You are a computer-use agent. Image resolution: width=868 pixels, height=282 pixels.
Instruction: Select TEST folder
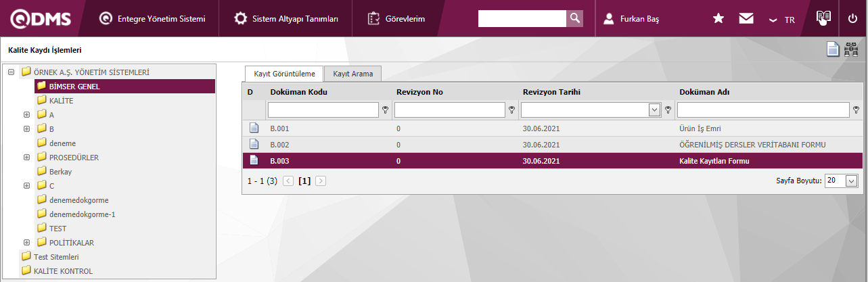pyautogui.click(x=58, y=228)
